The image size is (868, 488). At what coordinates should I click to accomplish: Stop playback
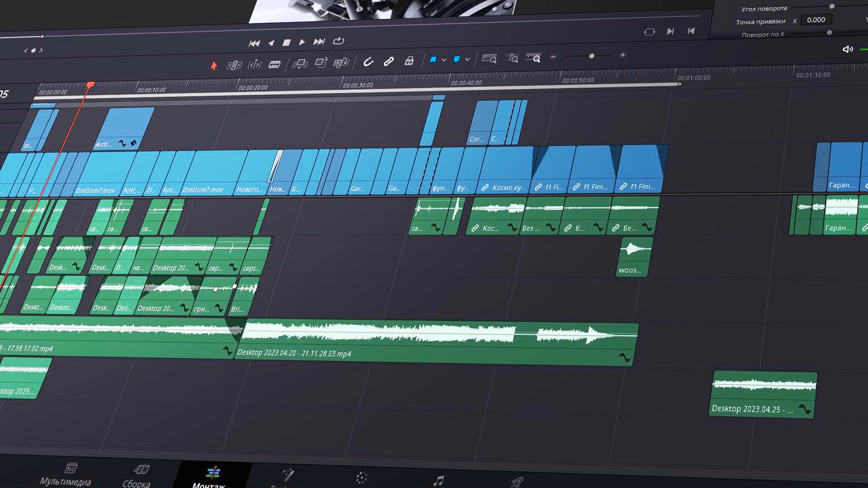(287, 42)
